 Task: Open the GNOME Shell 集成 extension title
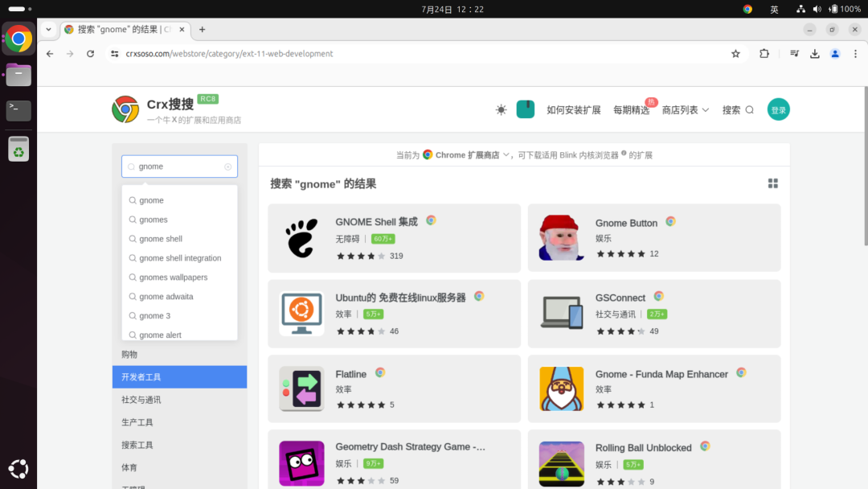(x=376, y=221)
